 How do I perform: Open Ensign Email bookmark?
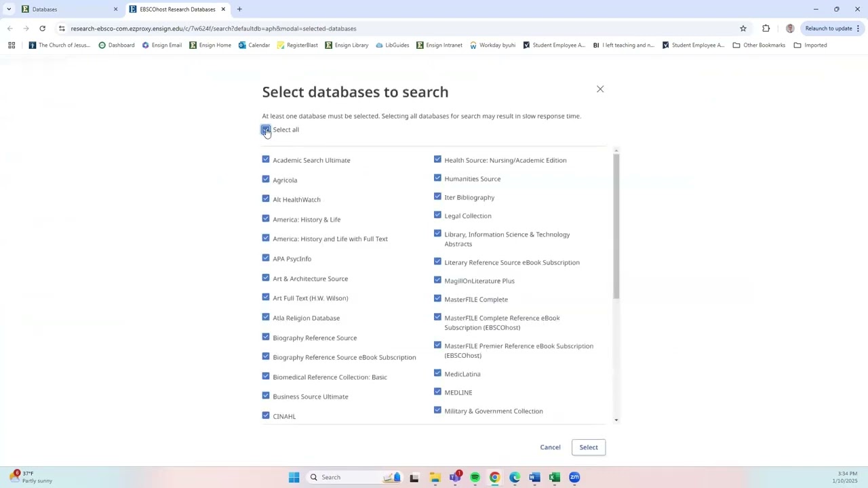click(x=161, y=45)
